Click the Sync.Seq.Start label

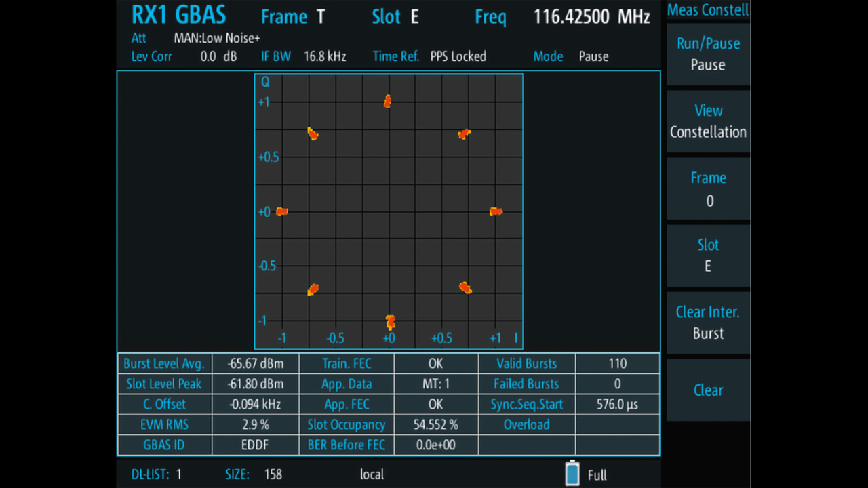[x=527, y=404]
